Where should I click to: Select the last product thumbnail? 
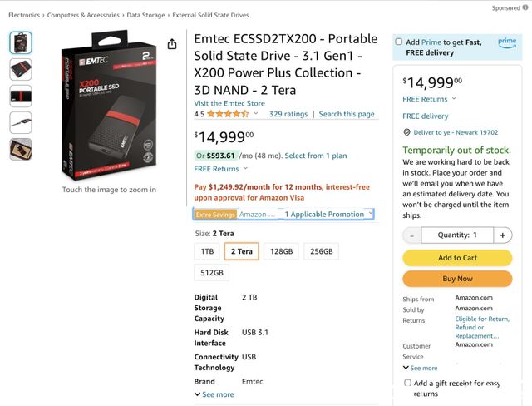click(21, 150)
